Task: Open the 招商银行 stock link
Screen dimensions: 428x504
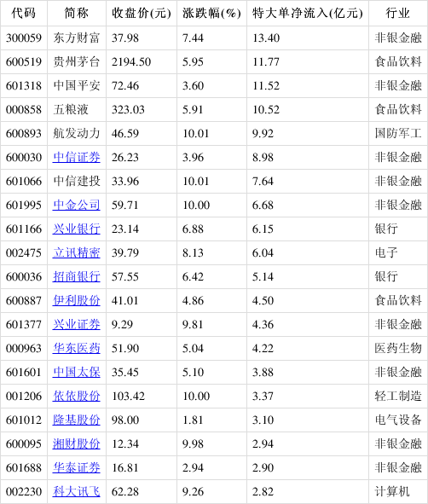Action: tap(77, 276)
